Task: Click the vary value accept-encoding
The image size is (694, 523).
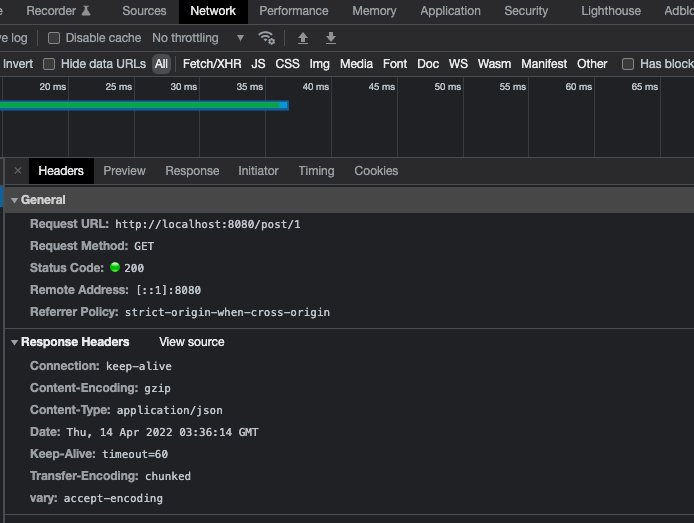Action: tap(113, 498)
